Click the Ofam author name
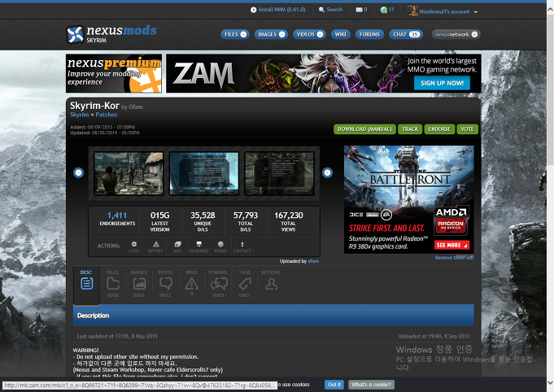The height and width of the screenshot is (392, 554). (136, 107)
